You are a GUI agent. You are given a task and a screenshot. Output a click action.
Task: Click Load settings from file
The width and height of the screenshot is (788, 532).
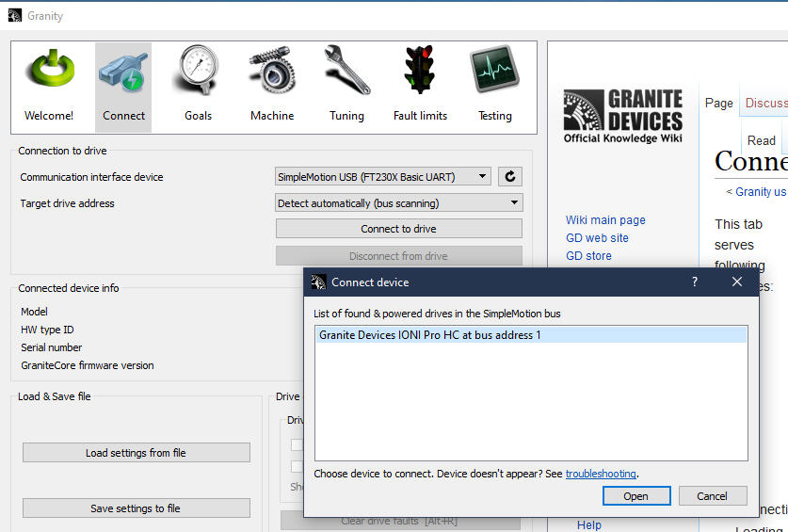click(136, 453)
